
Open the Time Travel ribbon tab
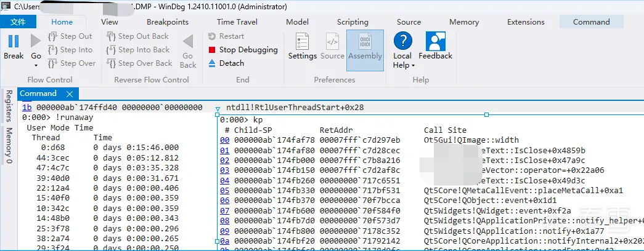tap(237, 22)
